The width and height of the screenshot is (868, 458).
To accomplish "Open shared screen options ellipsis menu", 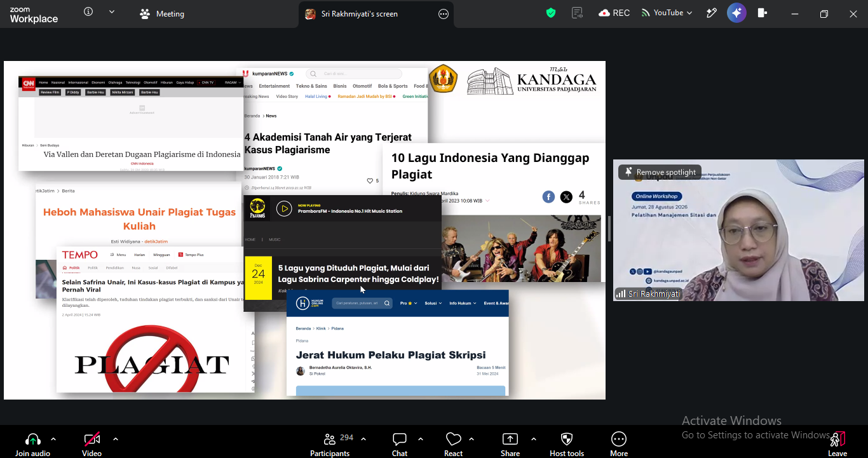I will click(x=444, y=14).
